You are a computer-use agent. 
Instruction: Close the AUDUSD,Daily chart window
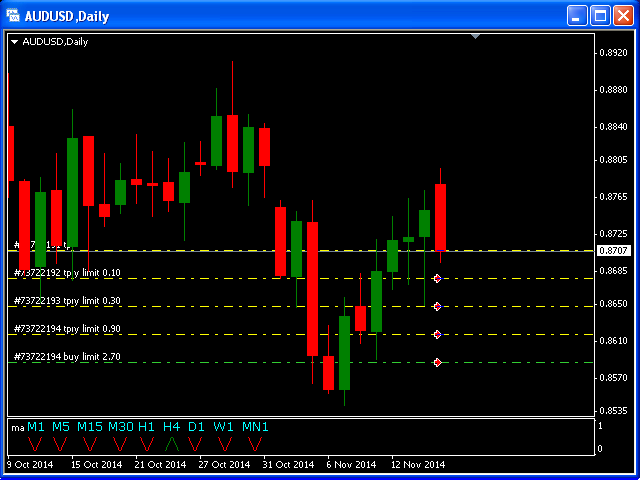(x=623, y=16)
